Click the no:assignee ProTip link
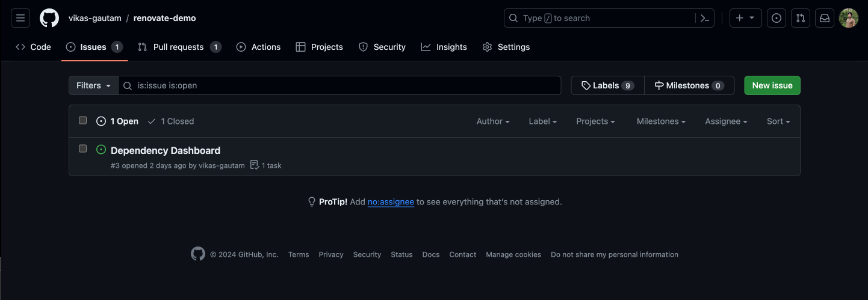The image size is (868, 300). point(391,202)
